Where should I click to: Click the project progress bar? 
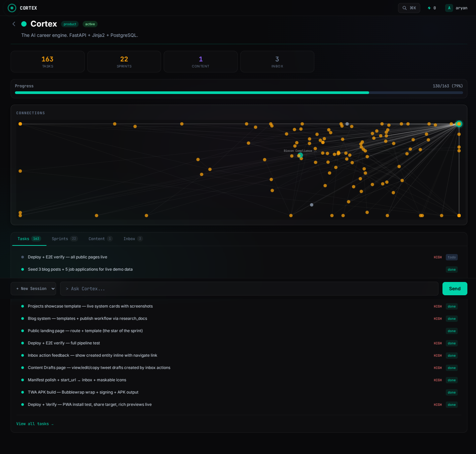239,93
